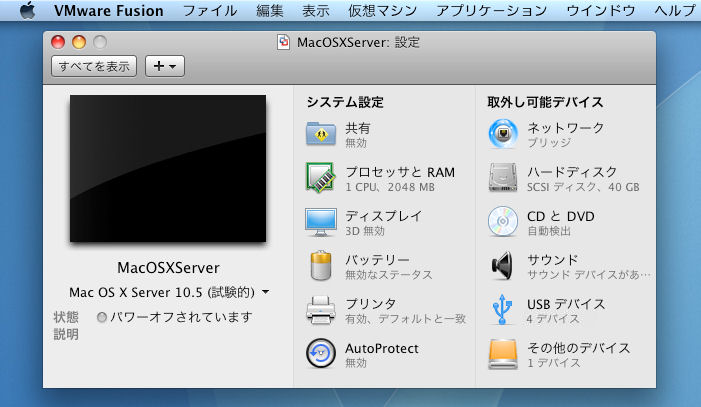Viewport: 701px width, 407px height.
Task: Select the ハードディスク drive icon
Action: point(503,177)
